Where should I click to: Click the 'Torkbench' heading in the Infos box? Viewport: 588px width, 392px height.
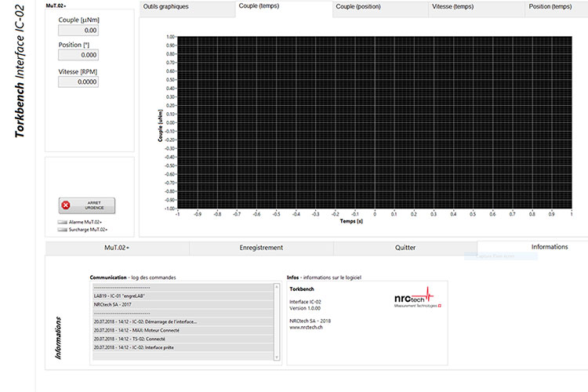coord(302,289)
